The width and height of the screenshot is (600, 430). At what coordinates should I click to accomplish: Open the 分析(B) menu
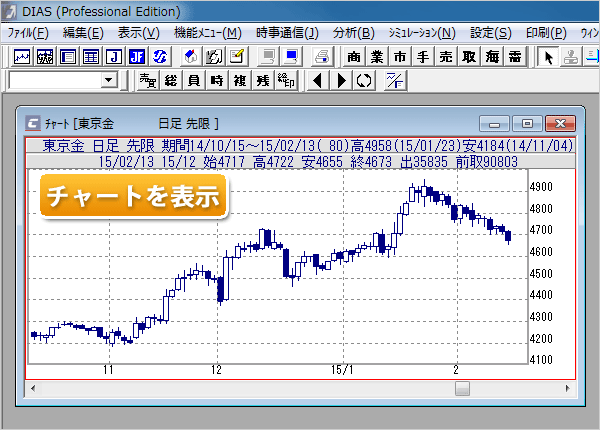pos(353,33)
